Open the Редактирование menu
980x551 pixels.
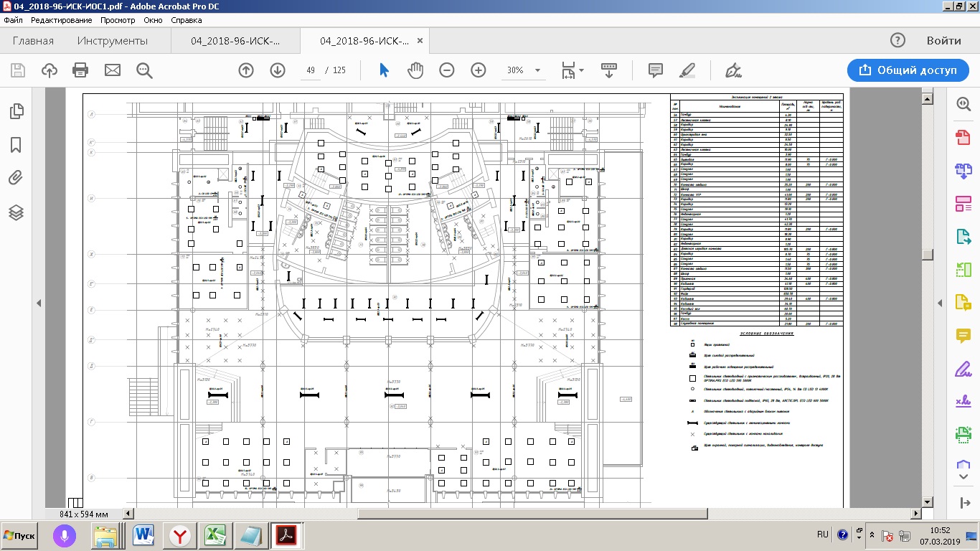[x=62, y=20]
